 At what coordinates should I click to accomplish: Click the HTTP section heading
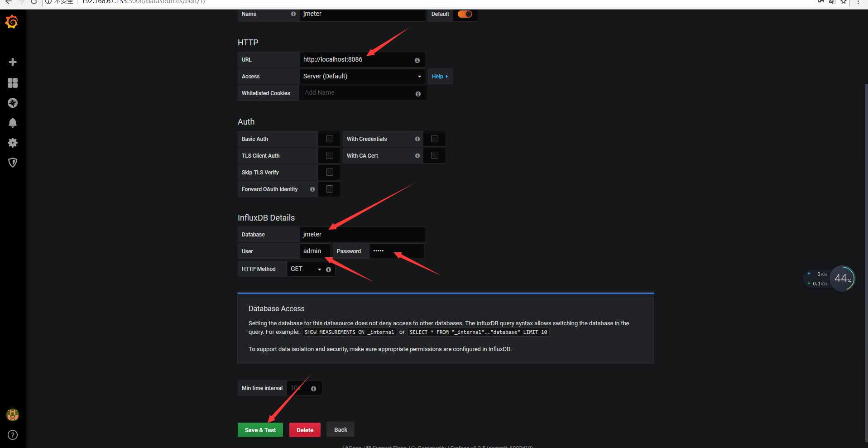pos(248,43)
